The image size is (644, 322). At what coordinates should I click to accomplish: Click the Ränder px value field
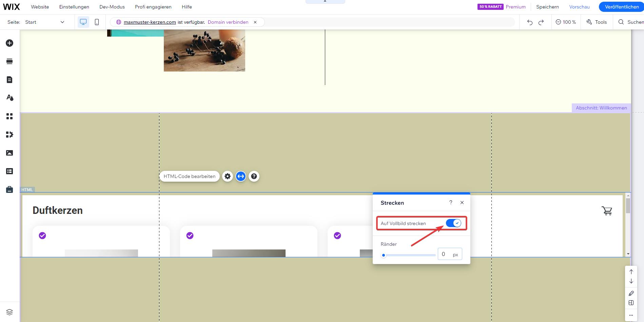[450, 254]
